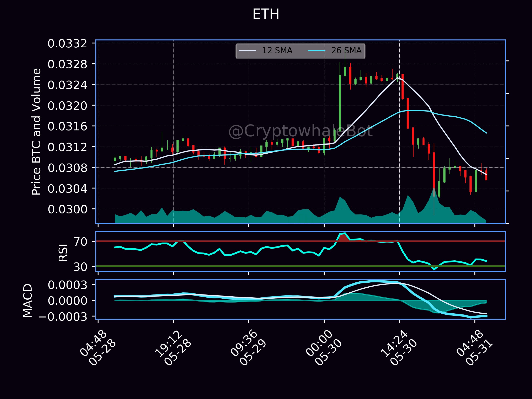Click the 0.0320 price axis label

67,106
